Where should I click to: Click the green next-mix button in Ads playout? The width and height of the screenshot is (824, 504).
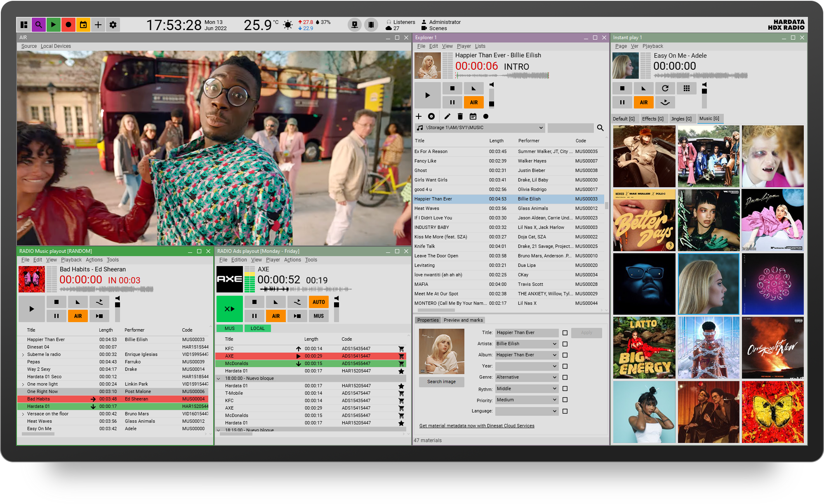point(230,309)
